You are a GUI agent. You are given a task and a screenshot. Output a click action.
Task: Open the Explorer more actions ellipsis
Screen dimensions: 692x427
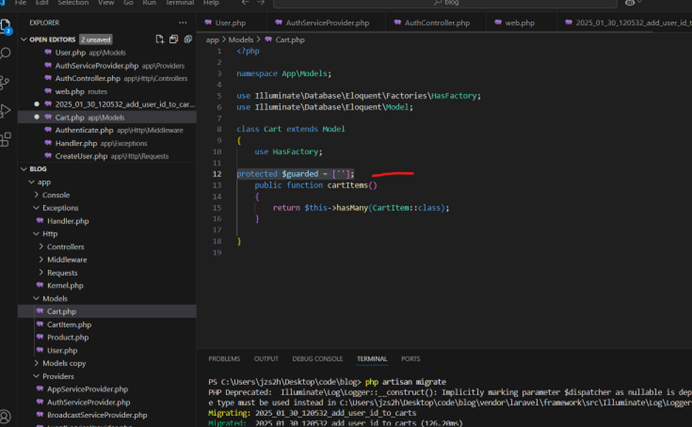coord(182,22)
